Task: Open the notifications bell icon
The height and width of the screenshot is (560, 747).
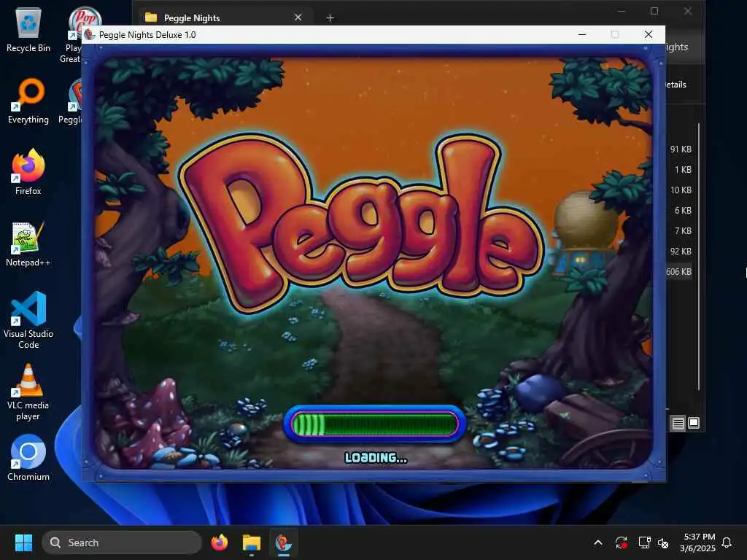Action: click(727, 542)
